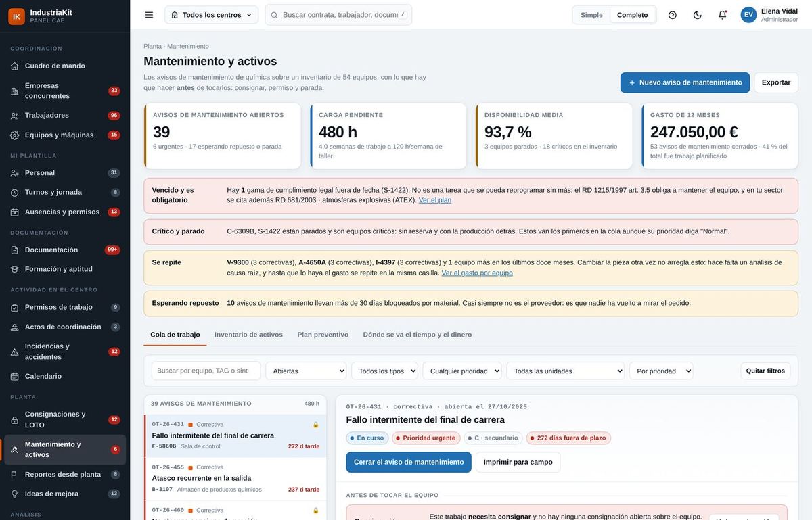This screenshot has width=812, height=520.
Task: Click Cuadro de mando icon in sidebar
Action: pos(14,66)
